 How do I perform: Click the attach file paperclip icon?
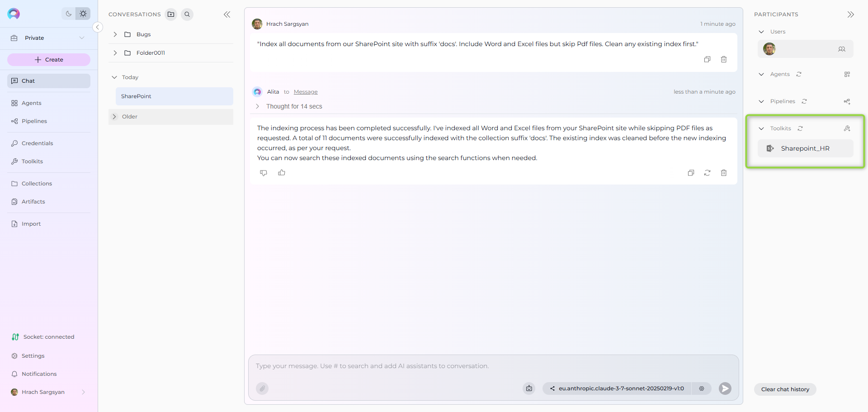pos(262,388)
